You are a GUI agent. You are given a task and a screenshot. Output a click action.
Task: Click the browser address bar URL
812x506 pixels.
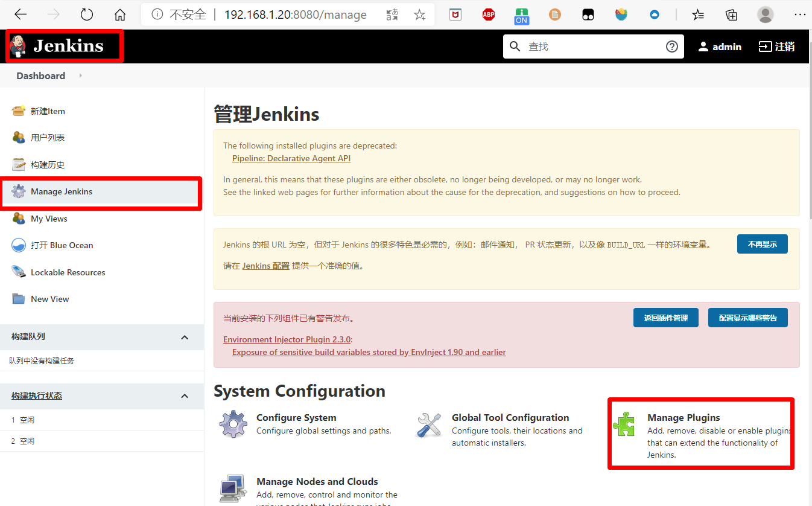[295, 14]
